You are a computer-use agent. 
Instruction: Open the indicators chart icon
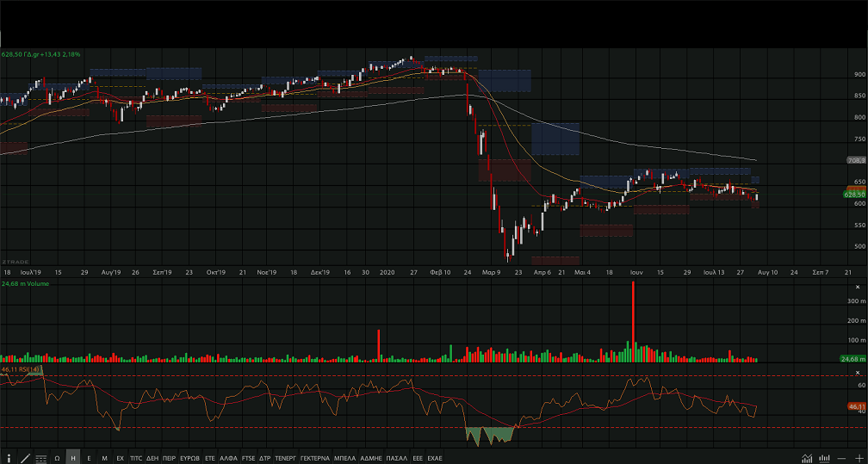pos(807,459)
